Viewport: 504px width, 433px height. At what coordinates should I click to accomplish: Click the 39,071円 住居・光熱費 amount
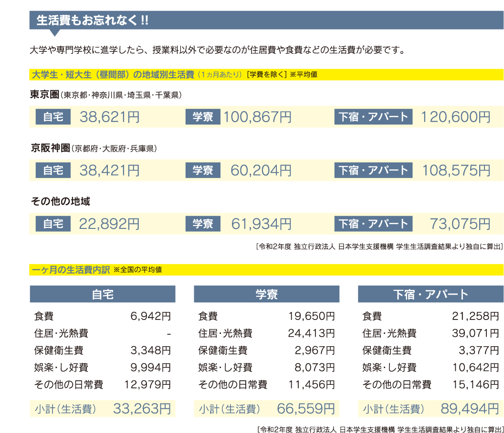[475, 333]
